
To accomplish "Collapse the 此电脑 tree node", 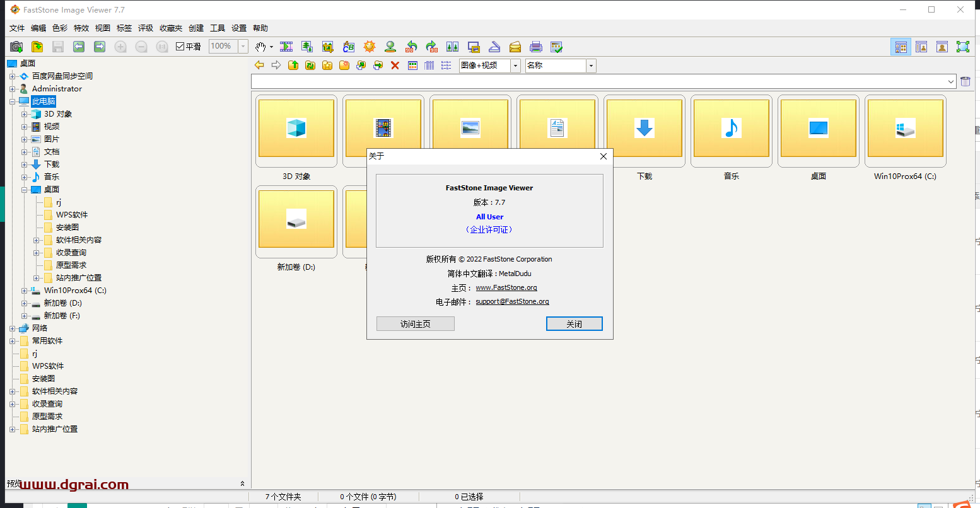I will coord(12,101).
